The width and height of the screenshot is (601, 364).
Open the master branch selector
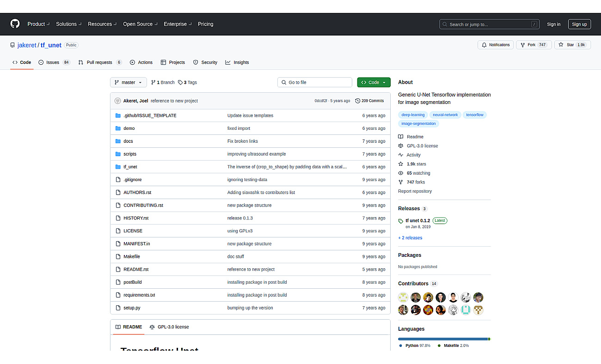click(129, 82)
